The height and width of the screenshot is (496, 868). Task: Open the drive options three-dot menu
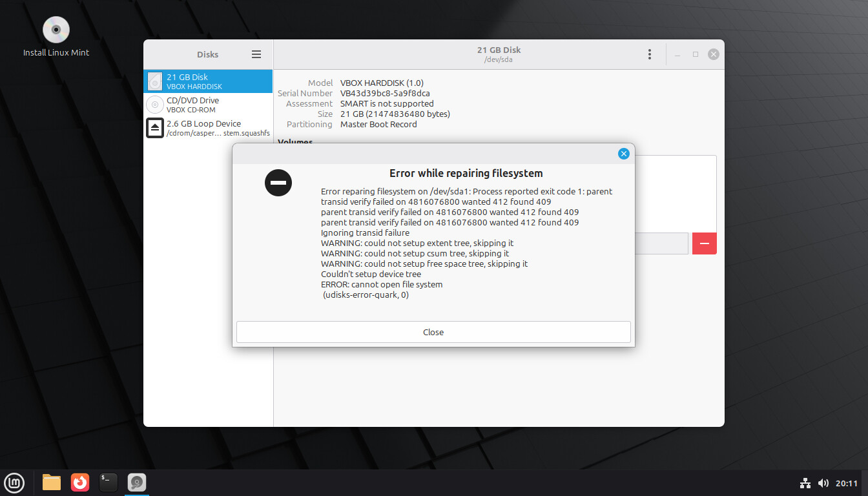[x=649, y=55]
